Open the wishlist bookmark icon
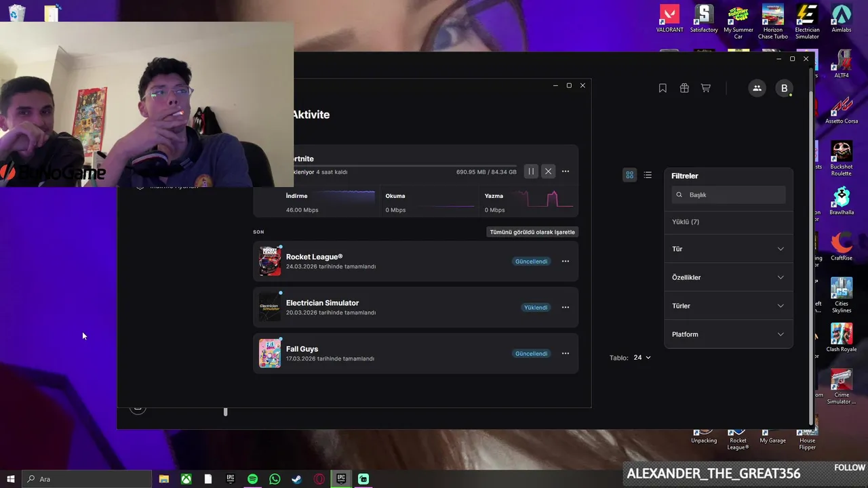 663,88
